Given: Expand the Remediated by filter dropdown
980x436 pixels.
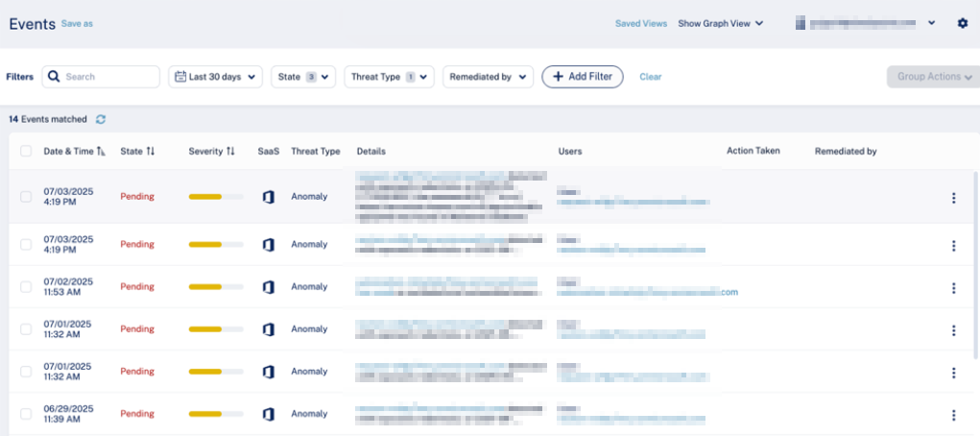Looking at the screenshot, I should (488, 77).
